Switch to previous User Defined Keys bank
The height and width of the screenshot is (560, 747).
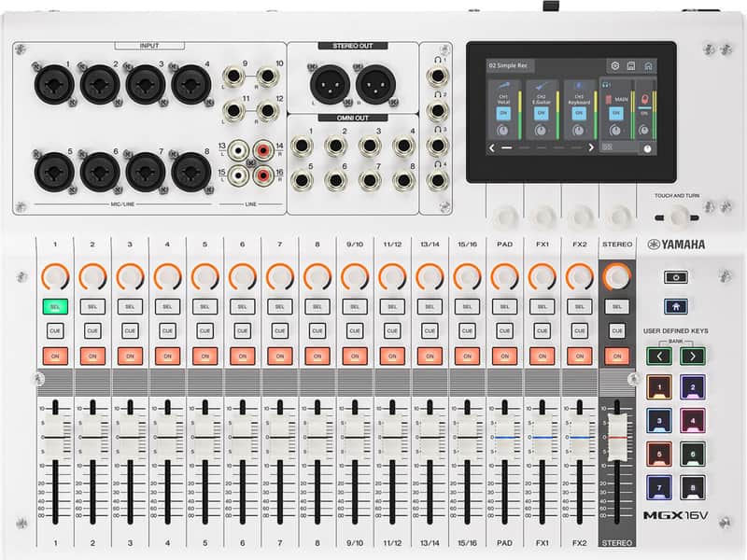(659, 356)
